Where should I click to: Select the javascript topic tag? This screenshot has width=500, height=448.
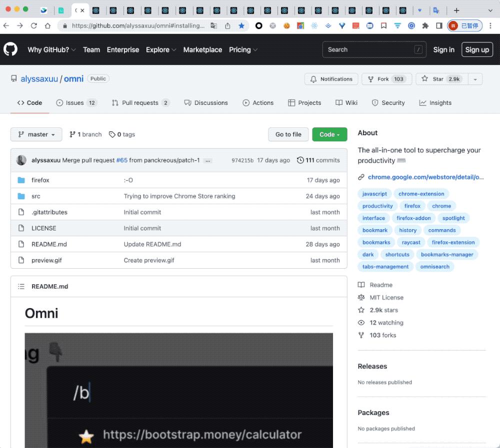[x=374, y=194]
